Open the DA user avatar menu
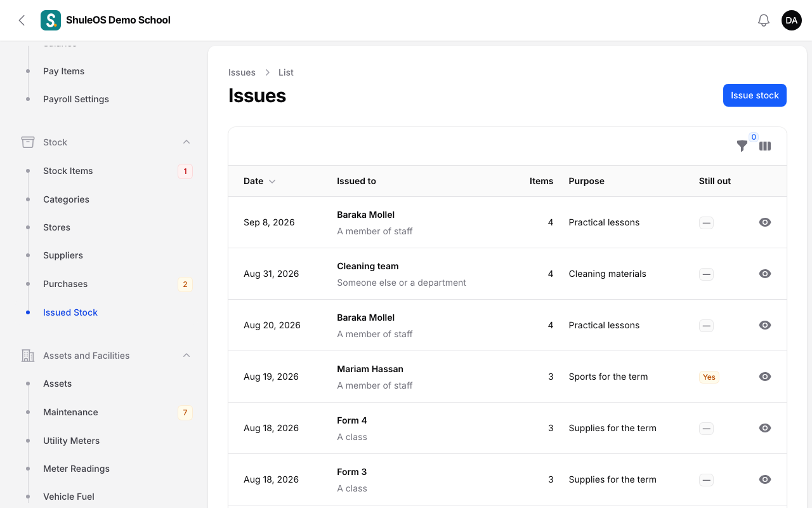Viewport: 812px width, 508px height. tap(792, 20)
